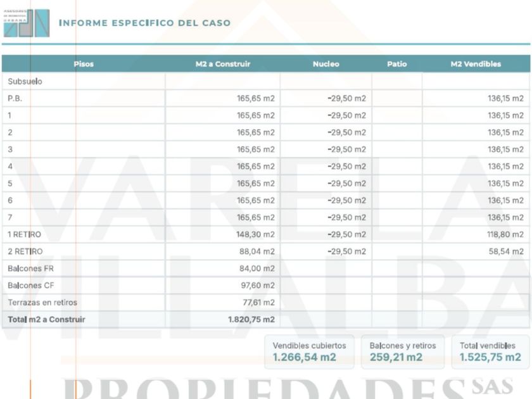The height and width of the screenshot is (399, 532).
Task: Click the 88,04 m2 value
Action: pyautogui.click(x=257, y=251)
